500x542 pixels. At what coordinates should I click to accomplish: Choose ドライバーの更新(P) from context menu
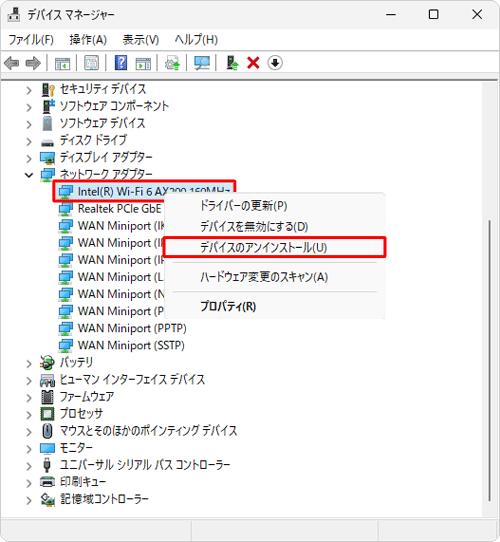pos(275,206)
